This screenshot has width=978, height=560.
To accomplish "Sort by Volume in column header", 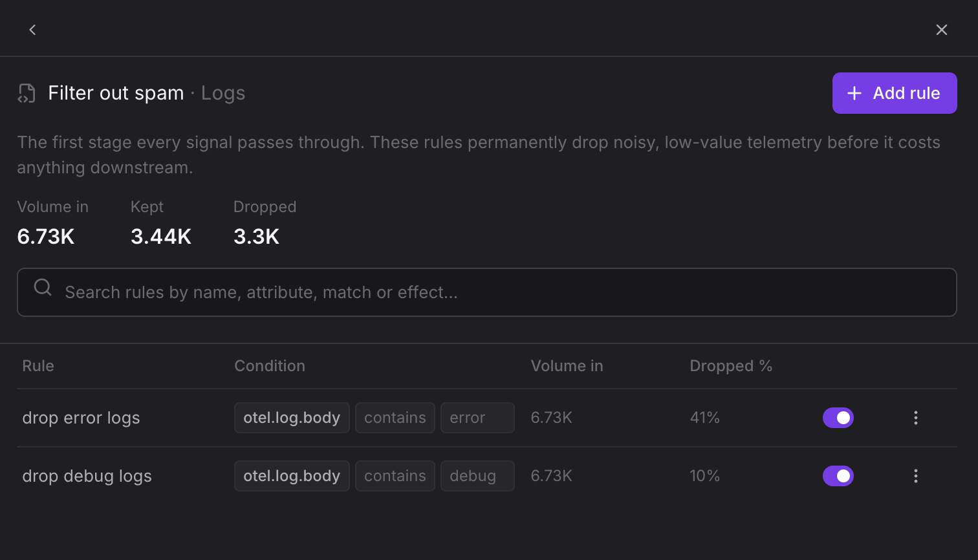I will click(x=567, y=366).
